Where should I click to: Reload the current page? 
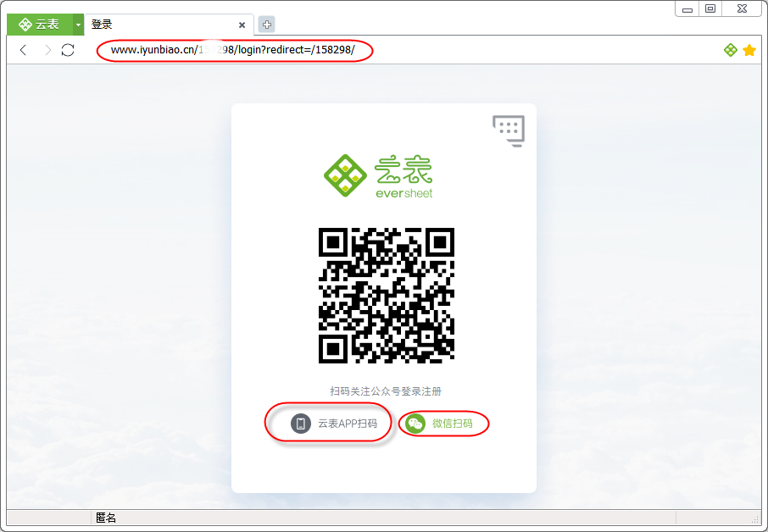[x=68, y=50]
